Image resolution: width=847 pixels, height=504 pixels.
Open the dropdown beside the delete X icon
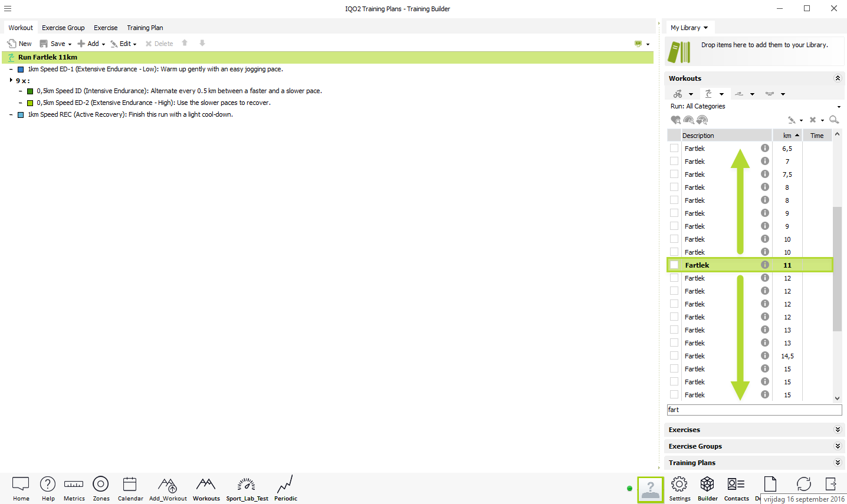(x=822, y=120)
